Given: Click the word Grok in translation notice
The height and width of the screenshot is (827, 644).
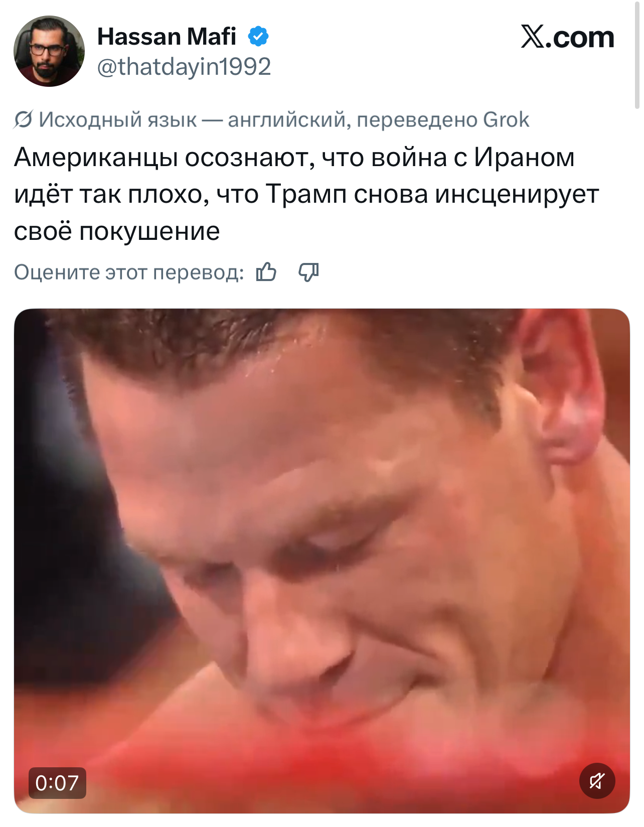Looking at the screenshot, I should pyautogui.click(x=506, y=120).
